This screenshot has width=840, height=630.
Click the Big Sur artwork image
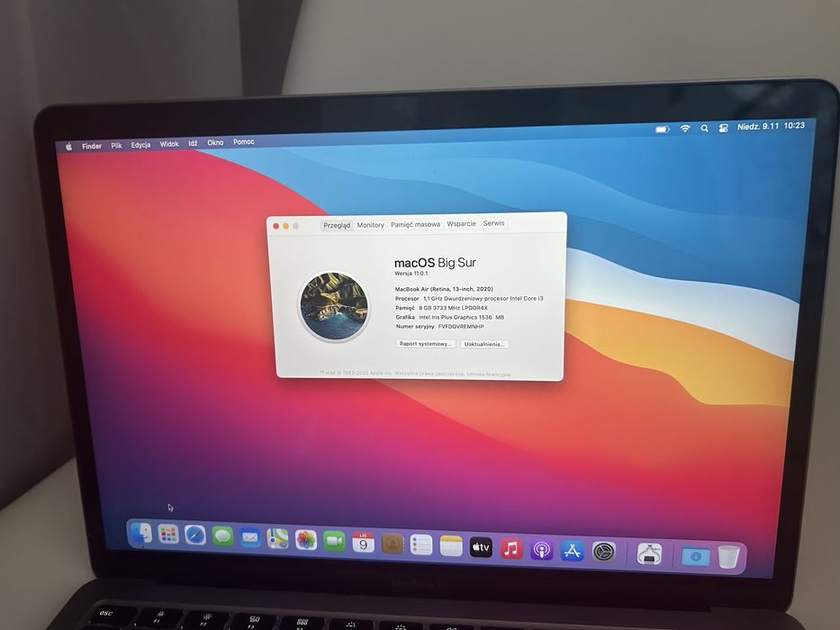coord(334,306)
